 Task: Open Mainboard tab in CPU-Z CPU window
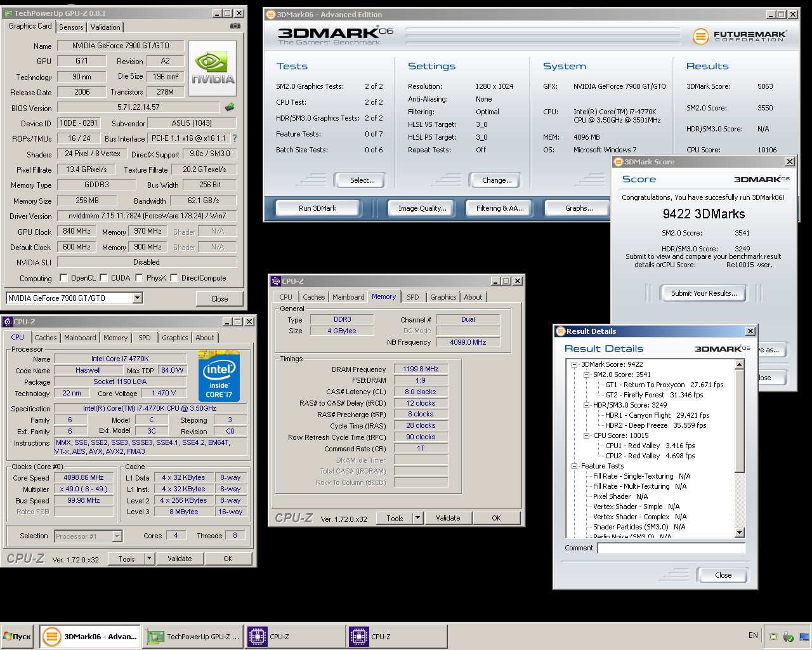(x=80, y=338)
